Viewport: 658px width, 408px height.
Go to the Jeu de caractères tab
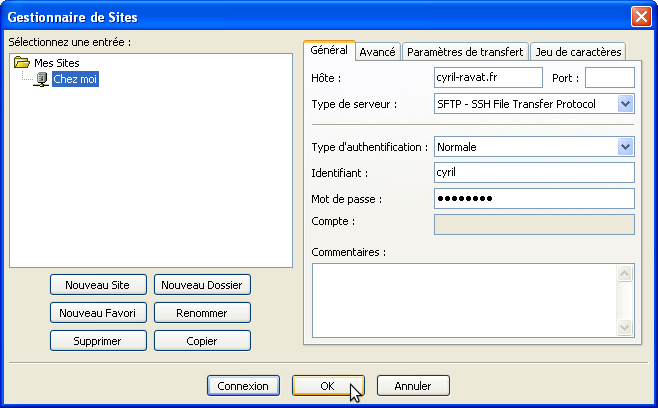[577, 52]
